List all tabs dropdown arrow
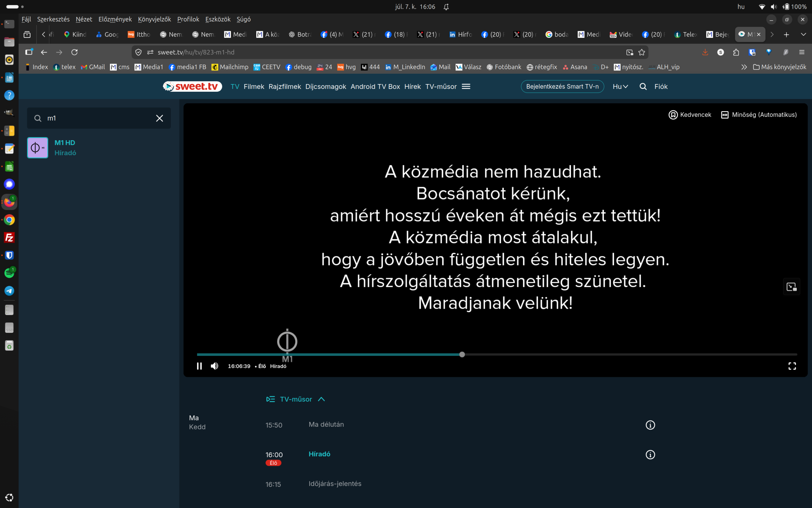Viewport: 812px width, 508px height. (x=803, y=34)
